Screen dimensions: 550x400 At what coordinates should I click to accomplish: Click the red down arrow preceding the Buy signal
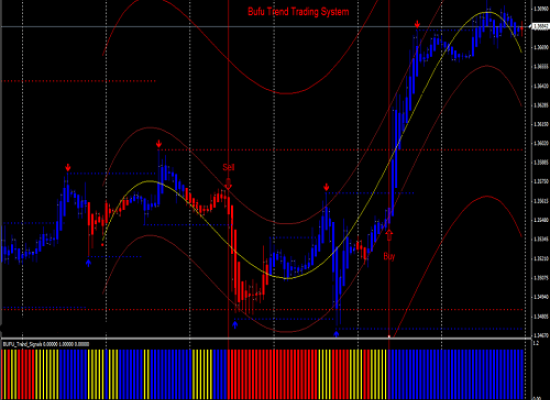pos(326,187)
